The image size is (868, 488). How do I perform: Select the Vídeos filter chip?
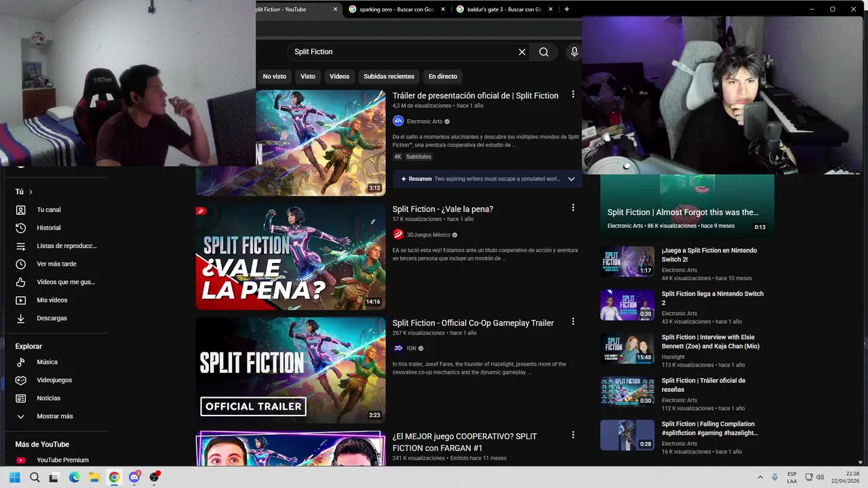point(339,77)
